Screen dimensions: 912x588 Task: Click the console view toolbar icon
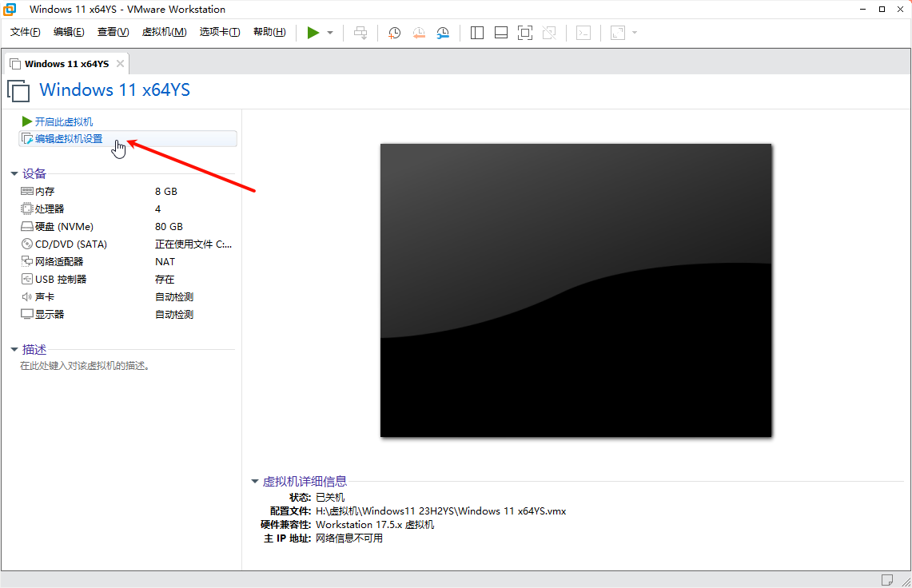pyautogui.click(x=583, y=33)
